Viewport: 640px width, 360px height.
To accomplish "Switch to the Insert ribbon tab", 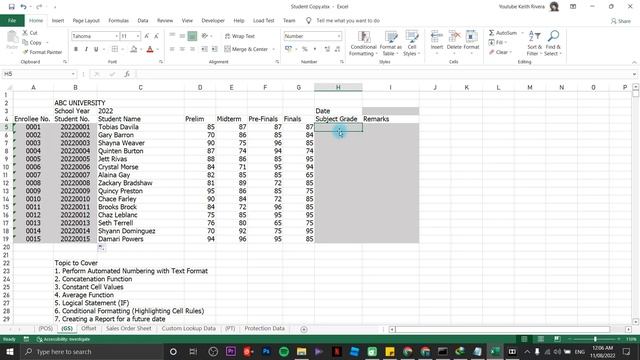I will click(x=58, y=20).
